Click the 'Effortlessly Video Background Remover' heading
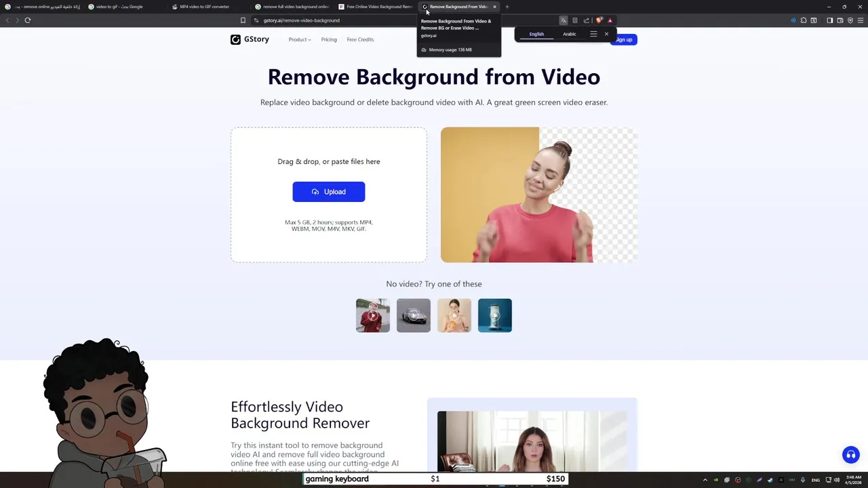The width and height of the screenshot is (868, 488). coord(300,415)
